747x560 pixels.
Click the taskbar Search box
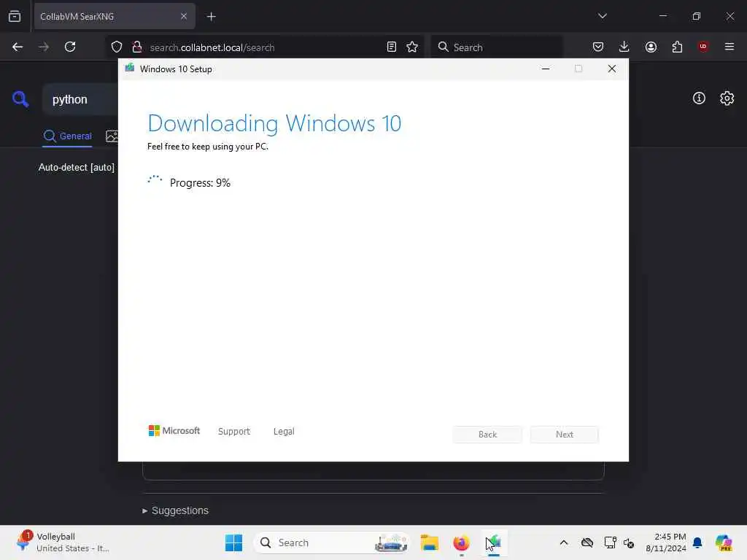pos(332,542)
